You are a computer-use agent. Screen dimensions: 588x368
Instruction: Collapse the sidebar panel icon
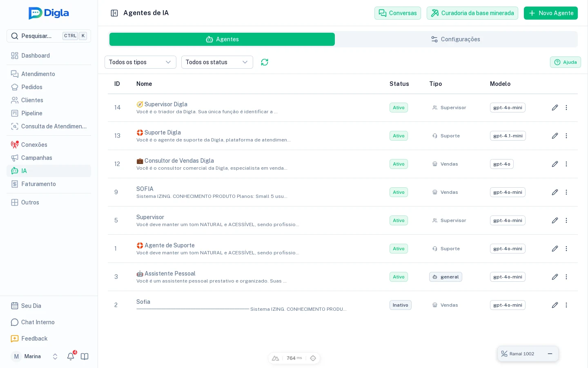[x=114, y=13]
